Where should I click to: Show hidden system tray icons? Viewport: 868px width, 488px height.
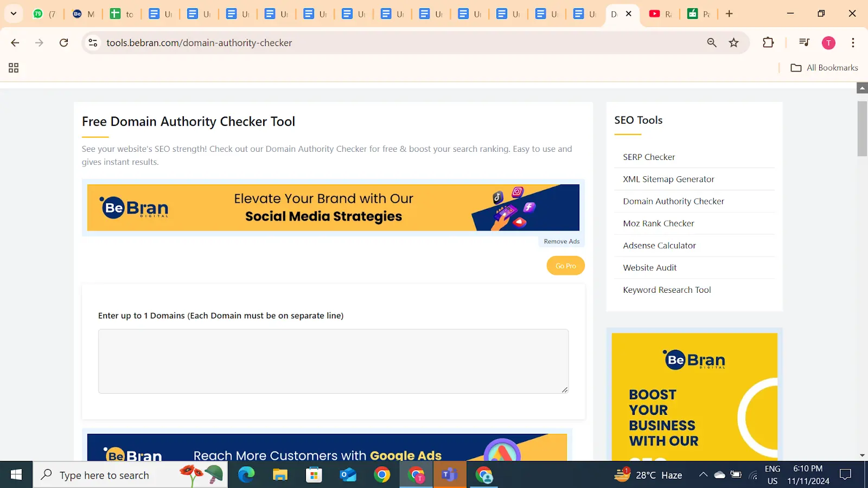[x=703, y=475]
